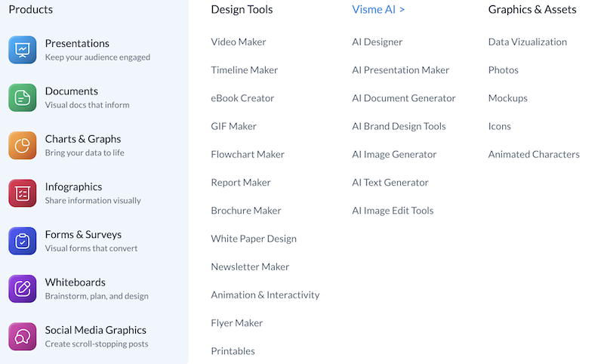The height and width of the screenshot is (364, 604).
Task: Click the Printables link
Action: tap(233, 351)
